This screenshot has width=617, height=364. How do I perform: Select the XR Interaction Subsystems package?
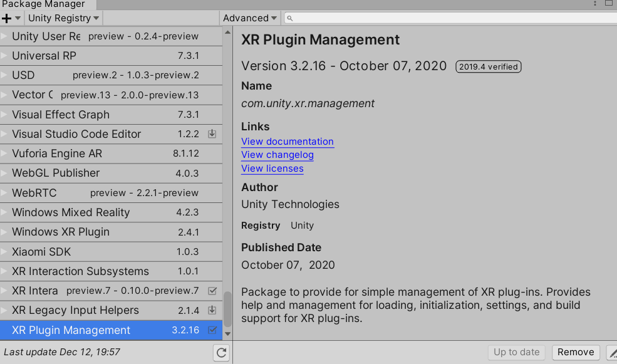111,271
